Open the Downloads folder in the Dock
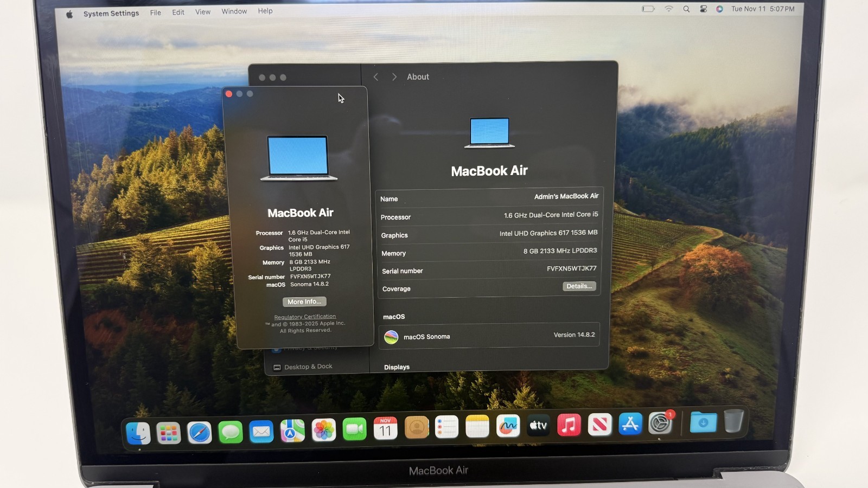 click(703, 422)
